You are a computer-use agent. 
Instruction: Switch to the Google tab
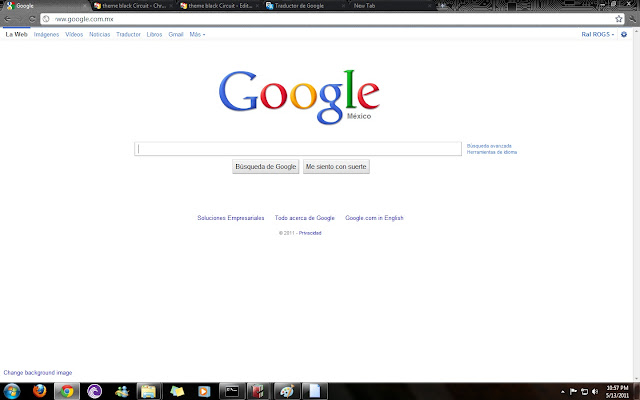(45, 6)
